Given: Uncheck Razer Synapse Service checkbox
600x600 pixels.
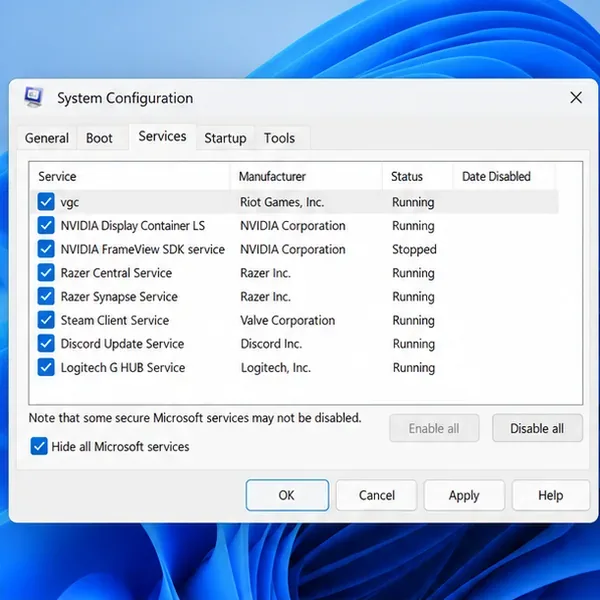Looking at the screenshot, I should 46,296.
